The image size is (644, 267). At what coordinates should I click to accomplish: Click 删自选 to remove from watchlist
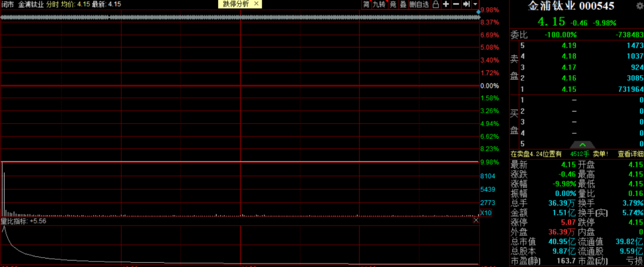(x=419, y=4)
